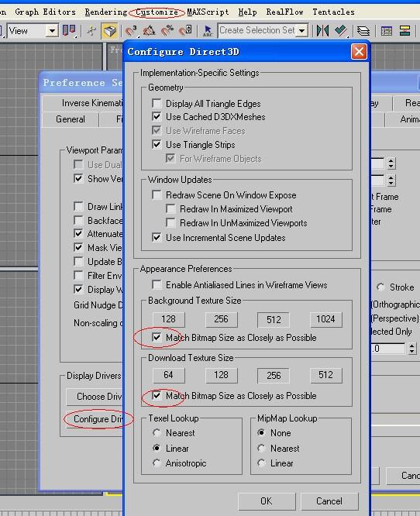Screen dimensions: 420x516
Task: Click Cancel in Configure Direct3D dialog
Action: tap(329, 501)
